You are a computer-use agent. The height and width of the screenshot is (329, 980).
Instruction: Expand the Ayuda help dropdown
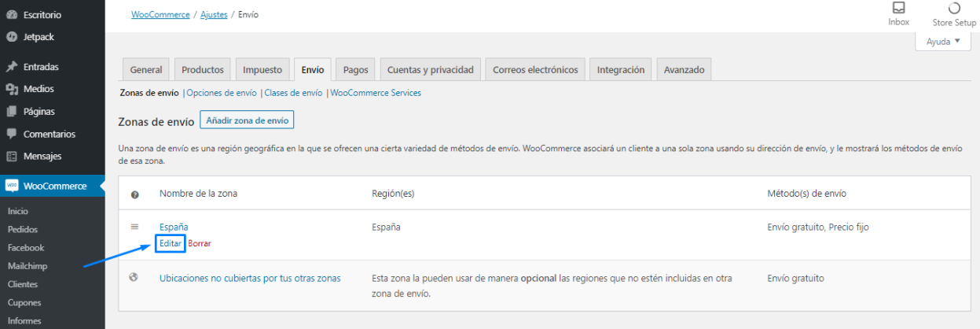tap(943, 41)
